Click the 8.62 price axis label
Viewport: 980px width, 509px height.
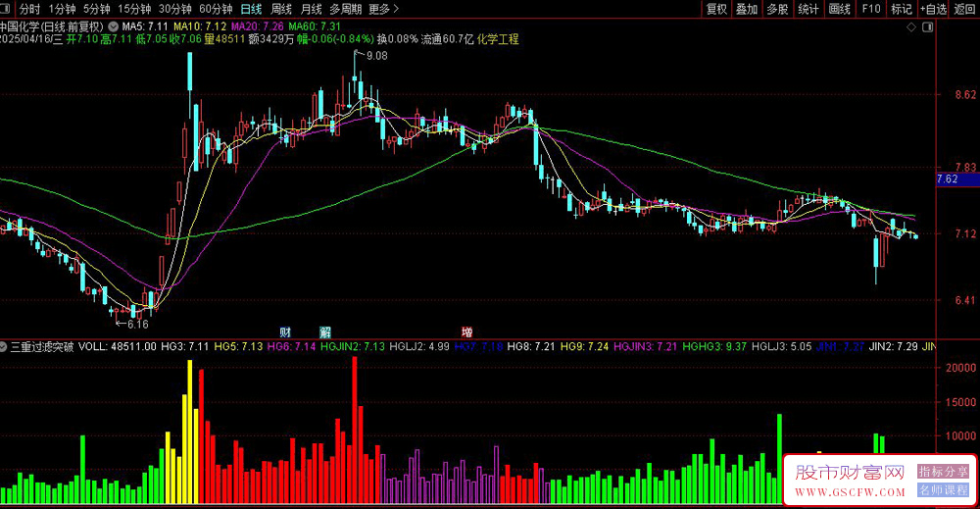click(965, 94)
